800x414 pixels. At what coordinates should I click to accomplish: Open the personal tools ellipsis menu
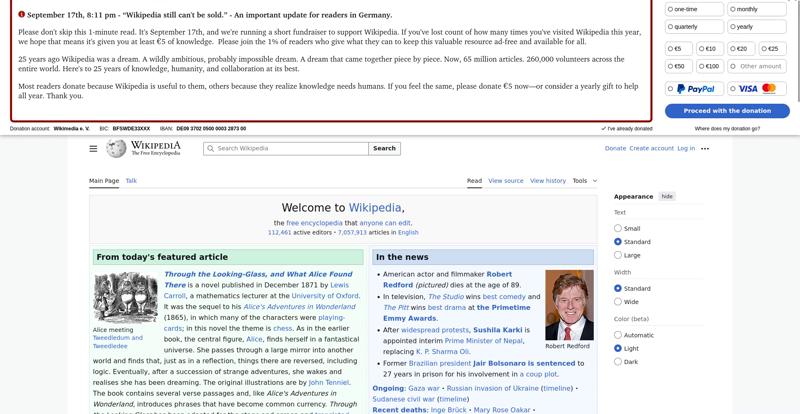(x=705, y=149)
